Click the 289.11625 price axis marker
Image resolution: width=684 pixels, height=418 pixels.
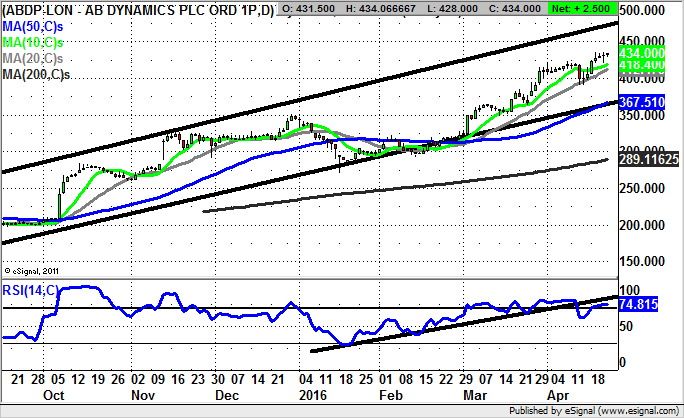pos(650,159)
